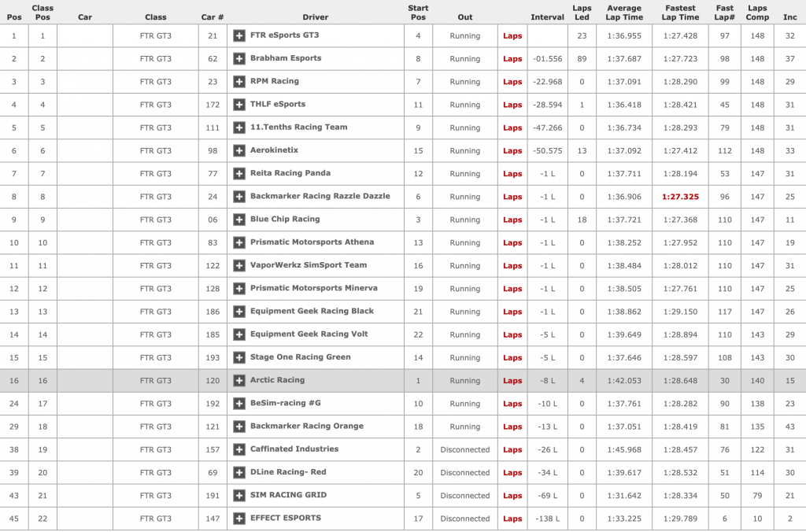
Task: Click the Average Lap Time header
Action: pyautogui.click(x=624, y=13)
